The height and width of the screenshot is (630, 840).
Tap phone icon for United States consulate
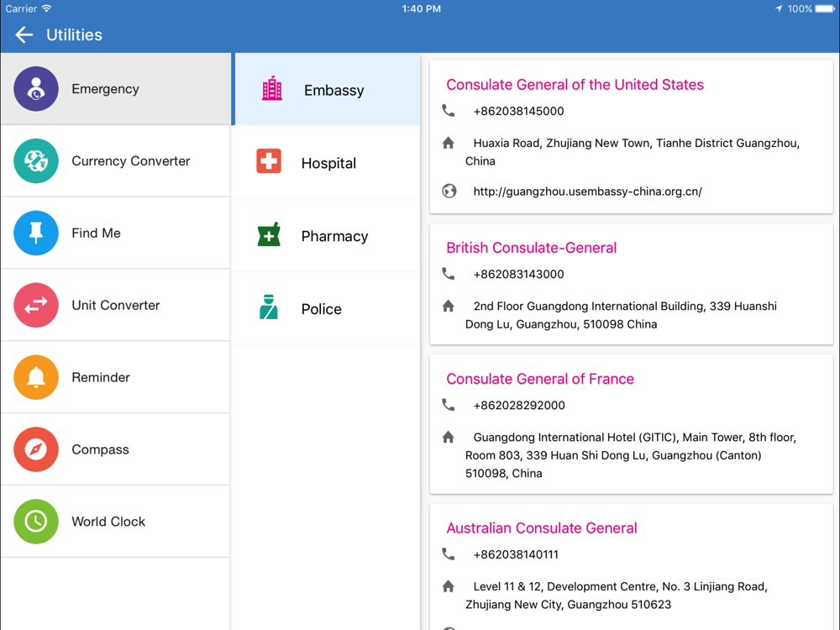[x=449, y=111]
